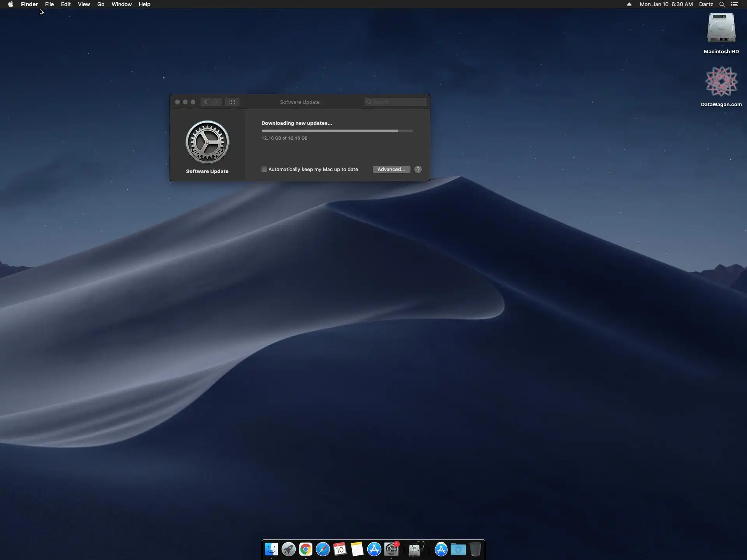The width and height of the screenshot is (747, 560).
Task: Open the Go menu
Action: point(101,4)
